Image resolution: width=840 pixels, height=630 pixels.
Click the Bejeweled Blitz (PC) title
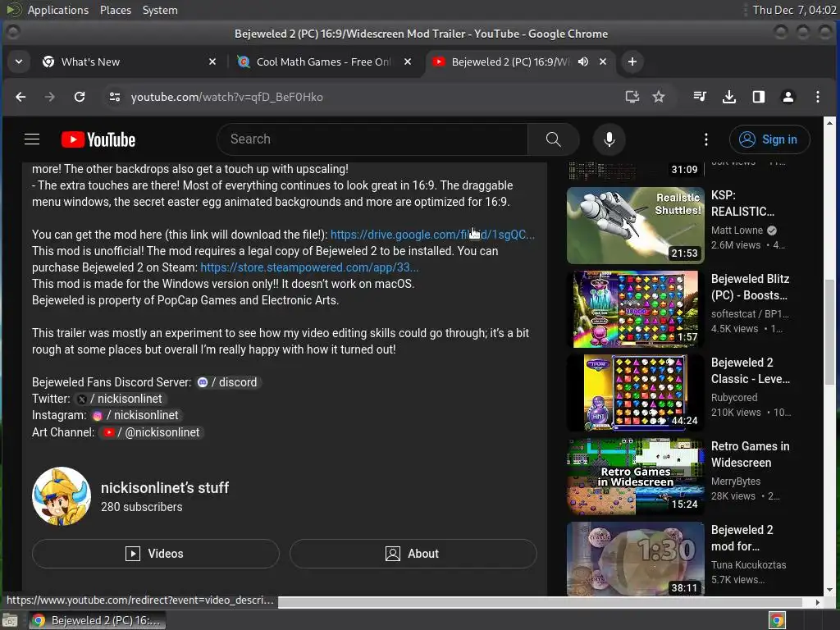point(750,287)
